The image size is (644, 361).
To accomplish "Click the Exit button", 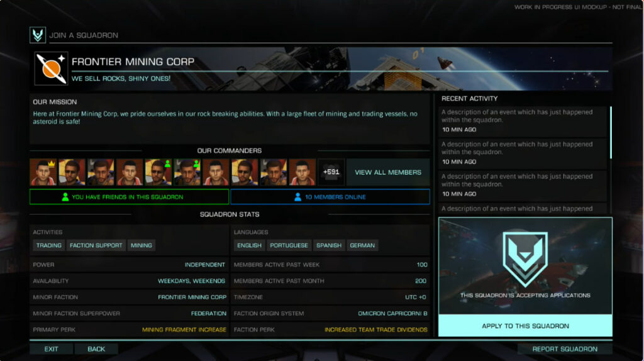I will (52, 348).
